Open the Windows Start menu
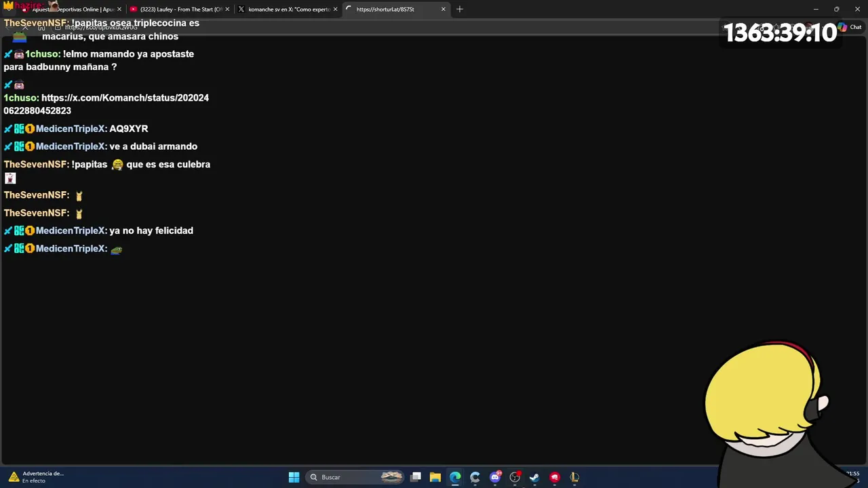868x488 pixels. click(294, 477)
